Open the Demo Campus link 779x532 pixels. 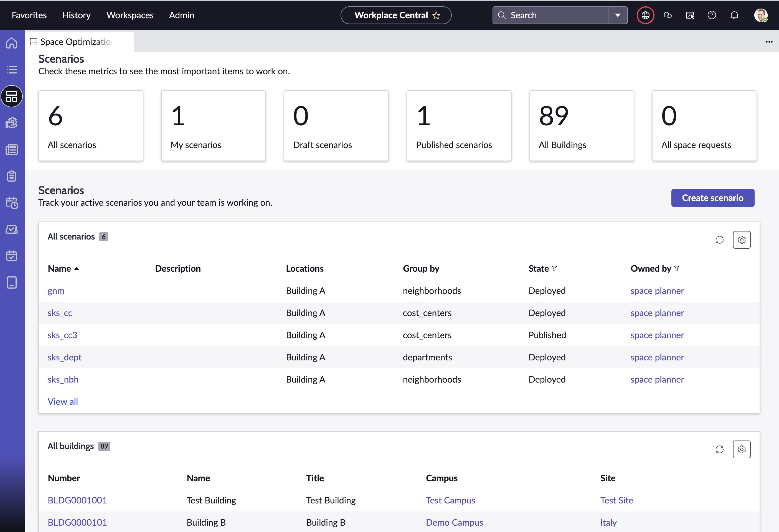[x=454, y=522]
